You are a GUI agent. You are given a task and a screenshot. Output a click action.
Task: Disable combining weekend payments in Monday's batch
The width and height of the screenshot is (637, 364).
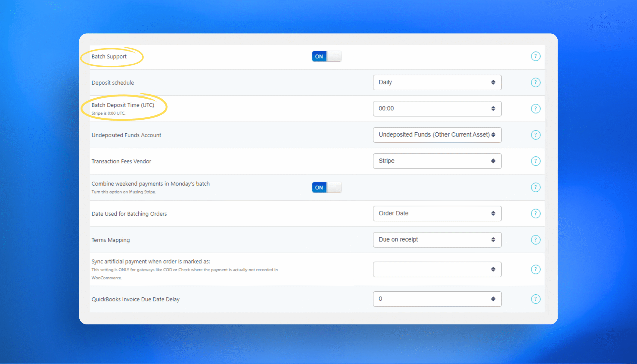point(326,187)
